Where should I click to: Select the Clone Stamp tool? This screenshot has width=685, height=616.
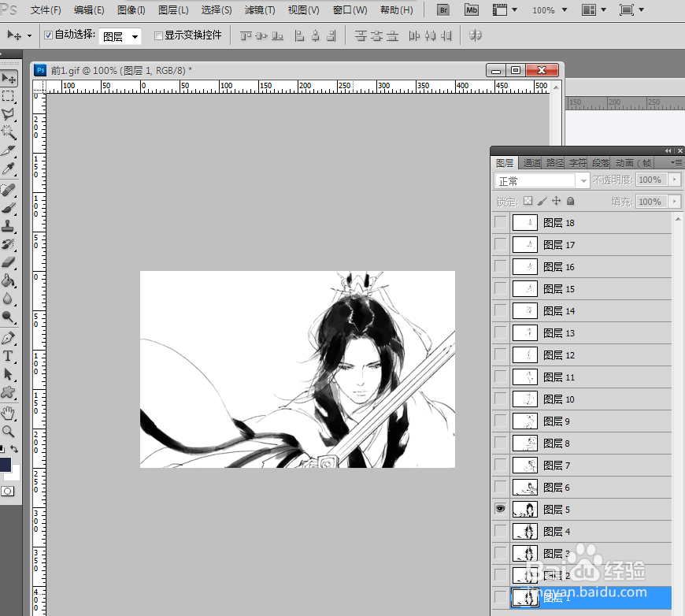9,226
